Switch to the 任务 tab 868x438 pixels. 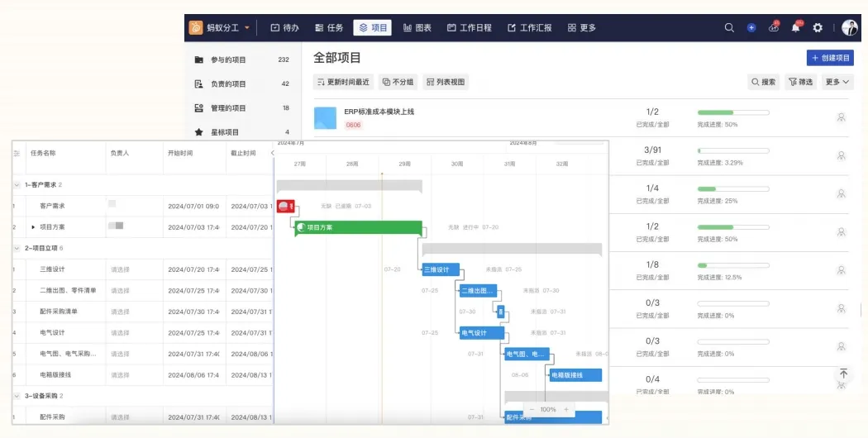(x=329, y=27)
